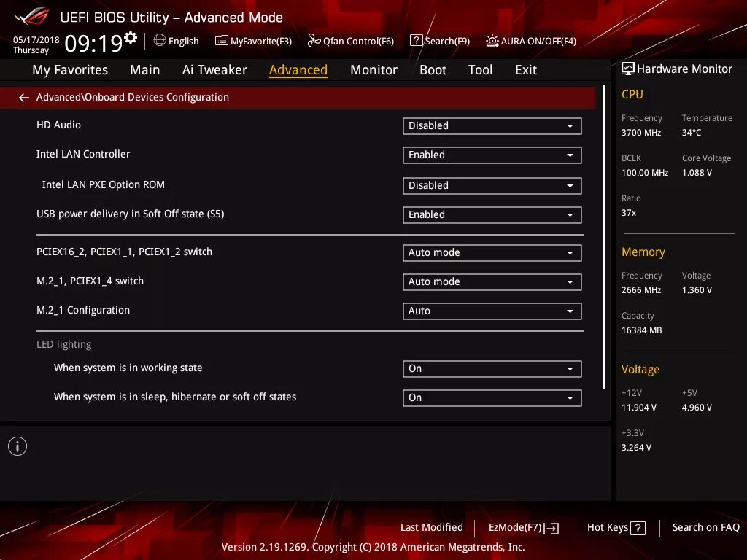
Task: Click the +3.3V value 3.264 V
Action: pyautogui.click(x=636, y=448)
